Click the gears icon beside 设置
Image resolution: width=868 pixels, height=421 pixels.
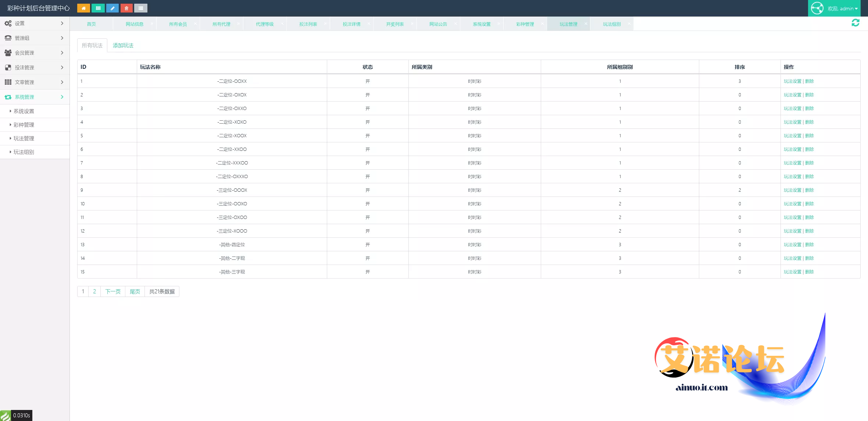tap(8, 24)
